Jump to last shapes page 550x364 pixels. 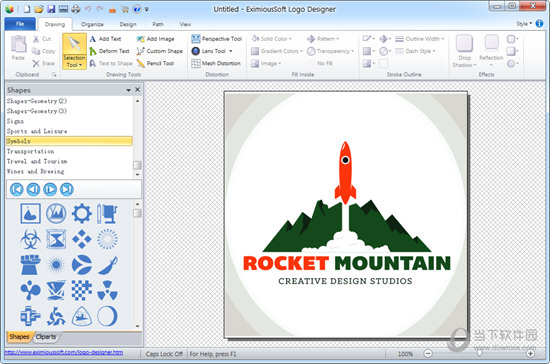point(67,189)
